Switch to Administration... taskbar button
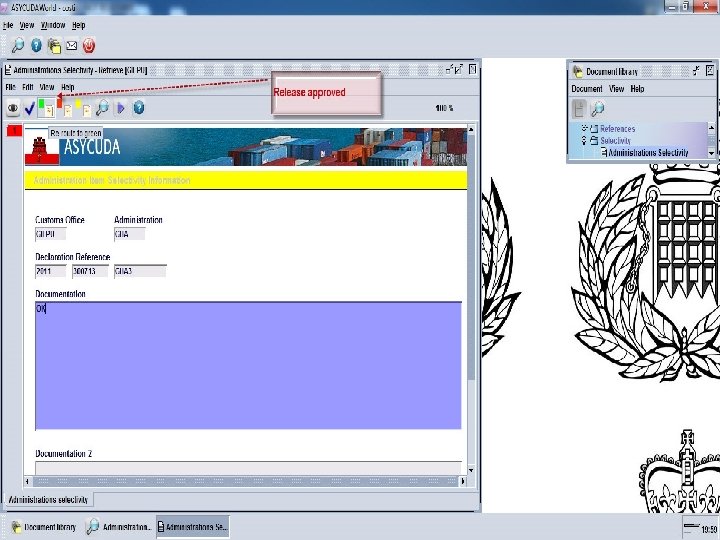 pos(119,527)
